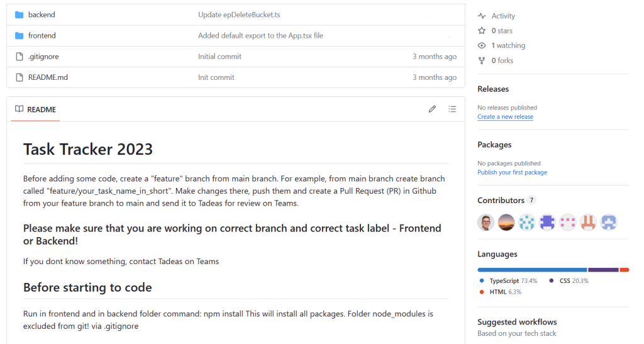
Task: Click the fork icon beside 0 forks
Action: (482, 60)
